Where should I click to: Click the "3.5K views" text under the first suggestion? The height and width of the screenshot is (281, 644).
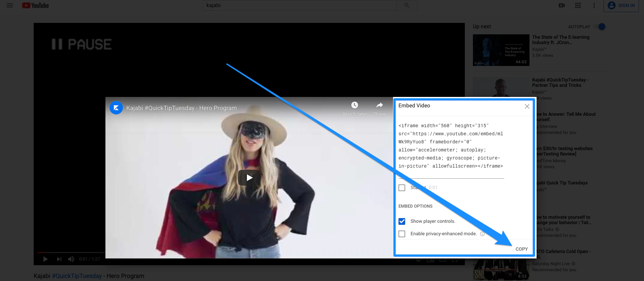543,56
